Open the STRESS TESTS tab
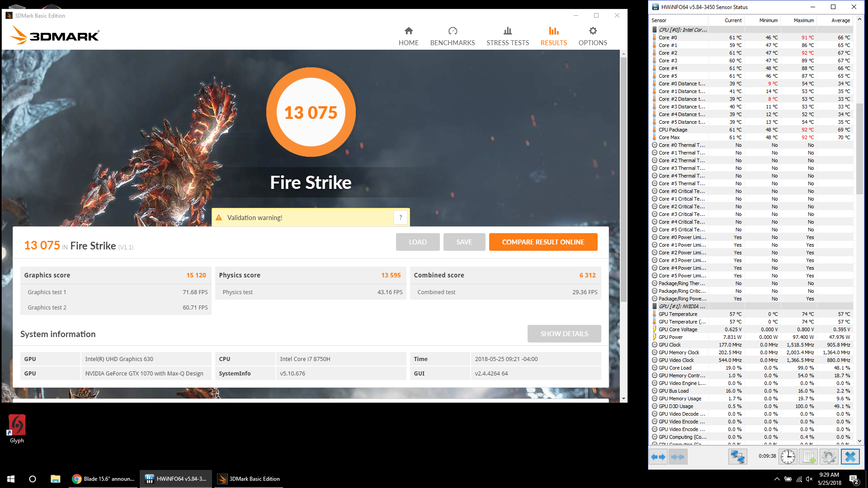This screenshot has height=488, width=868. pos(508,36)
